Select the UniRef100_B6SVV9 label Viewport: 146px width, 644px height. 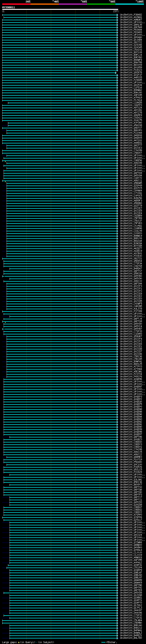click(131, 65)
